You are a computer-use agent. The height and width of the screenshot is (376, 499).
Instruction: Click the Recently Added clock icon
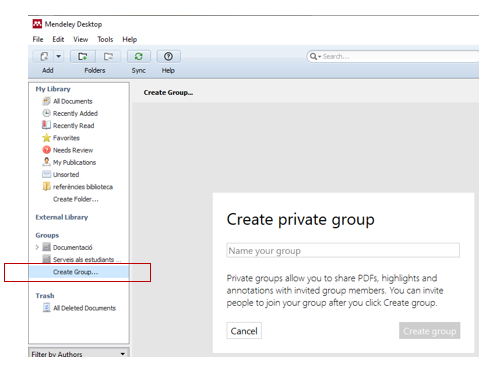tap(47, 113)
